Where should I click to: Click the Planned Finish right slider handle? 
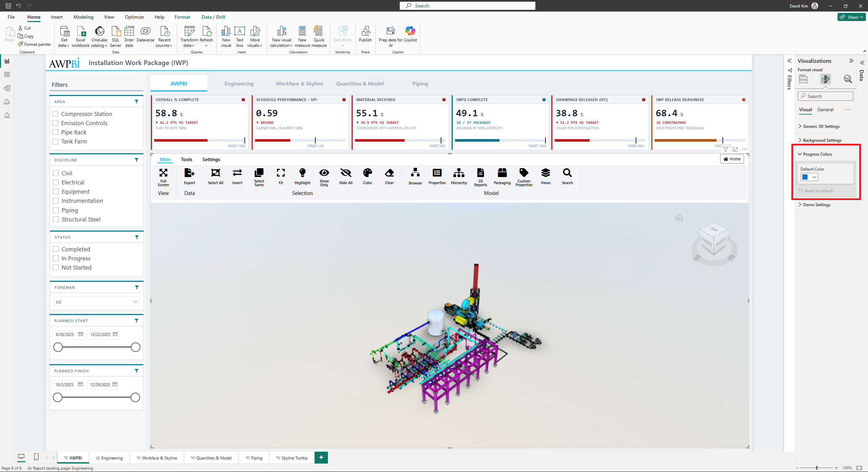(135, 397)
